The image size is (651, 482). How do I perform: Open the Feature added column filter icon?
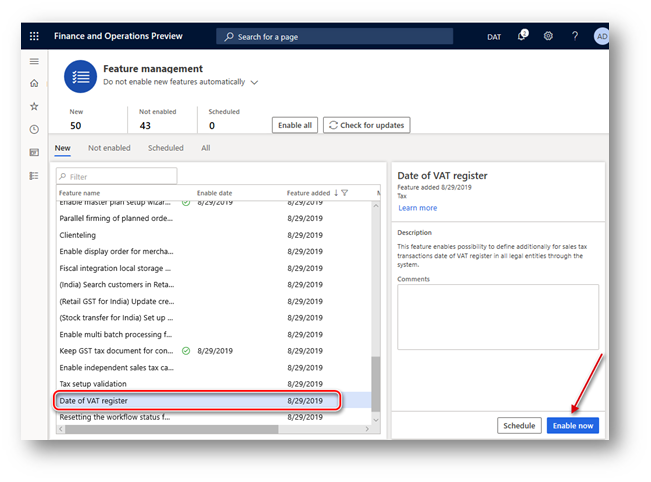345,193
